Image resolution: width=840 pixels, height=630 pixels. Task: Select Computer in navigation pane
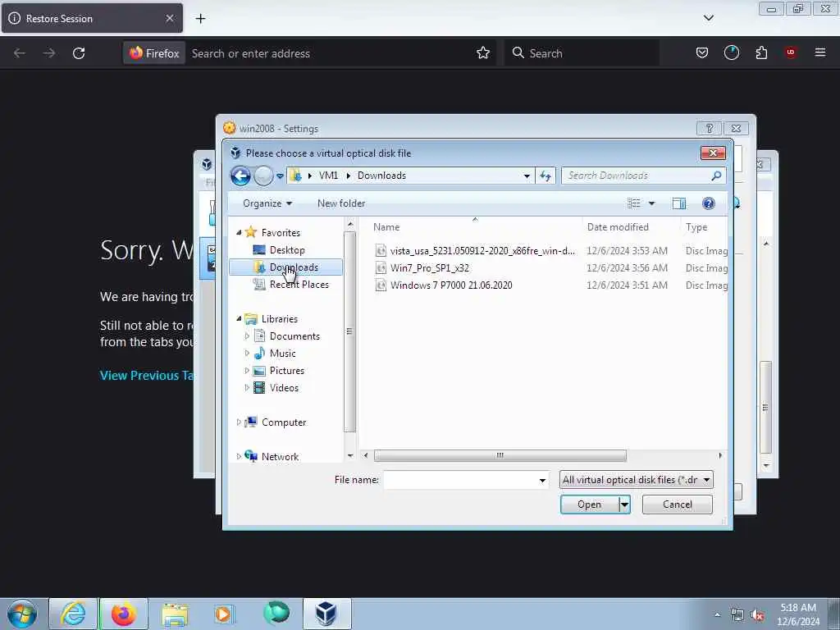[283, 422]
